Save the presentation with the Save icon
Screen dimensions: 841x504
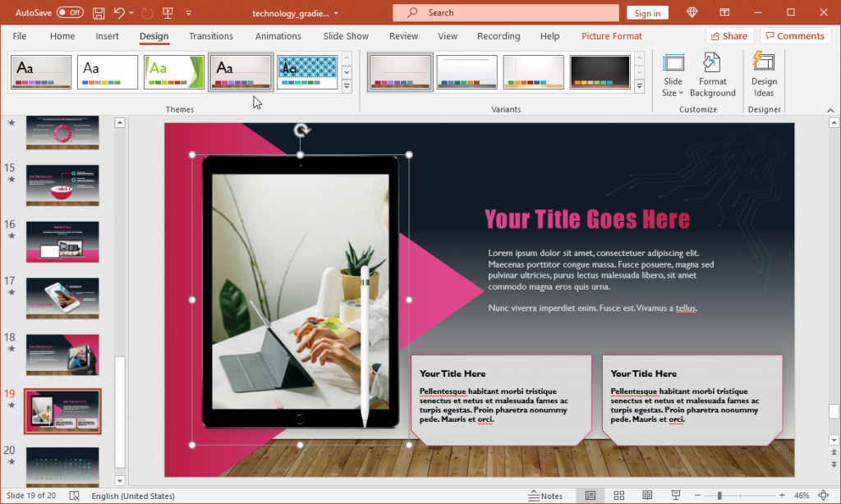coord(97,12)
